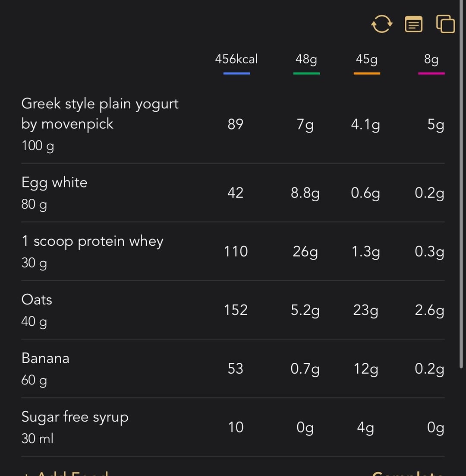Screen dimensions: 466x476
Task: Tap the 8g fat total header
Action: 431,59
